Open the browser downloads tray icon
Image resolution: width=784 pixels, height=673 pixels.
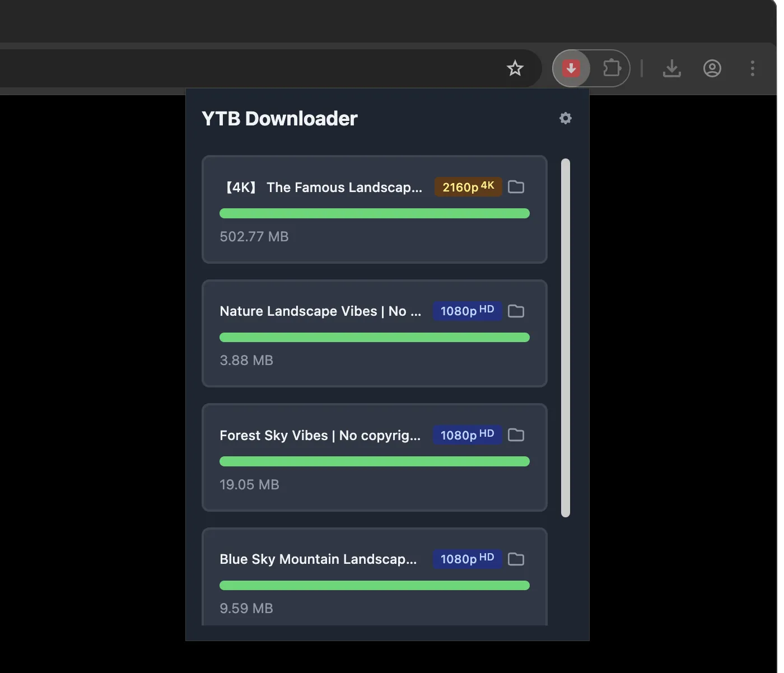tap(672, 68)
